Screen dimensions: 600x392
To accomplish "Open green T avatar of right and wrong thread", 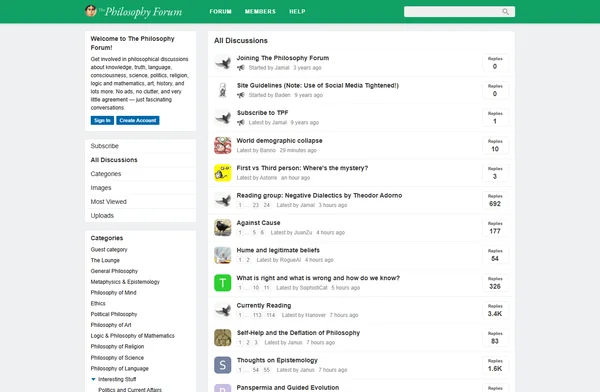I will click(223, 283).
